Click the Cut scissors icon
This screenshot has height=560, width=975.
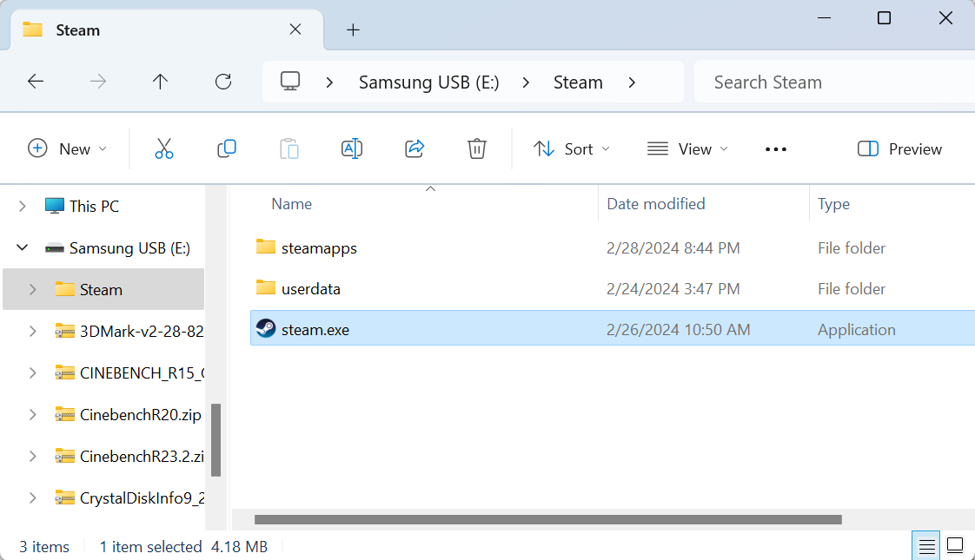tap(164, 149)
